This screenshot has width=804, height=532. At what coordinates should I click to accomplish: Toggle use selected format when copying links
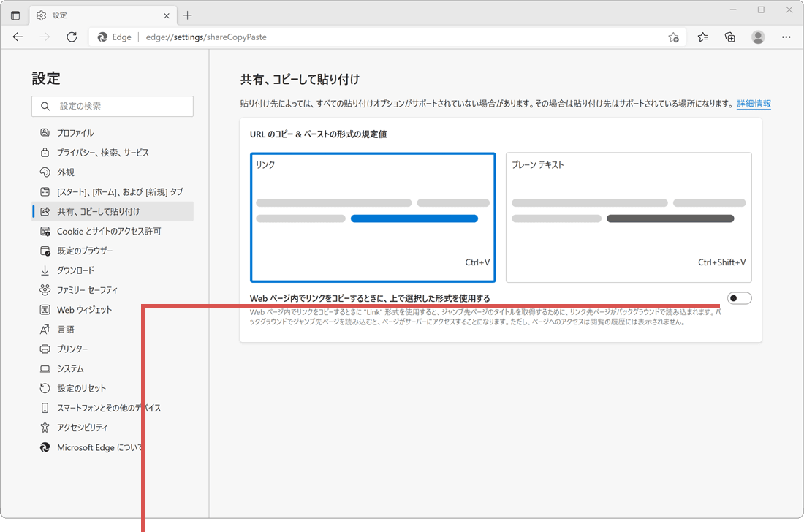point(740,298)
